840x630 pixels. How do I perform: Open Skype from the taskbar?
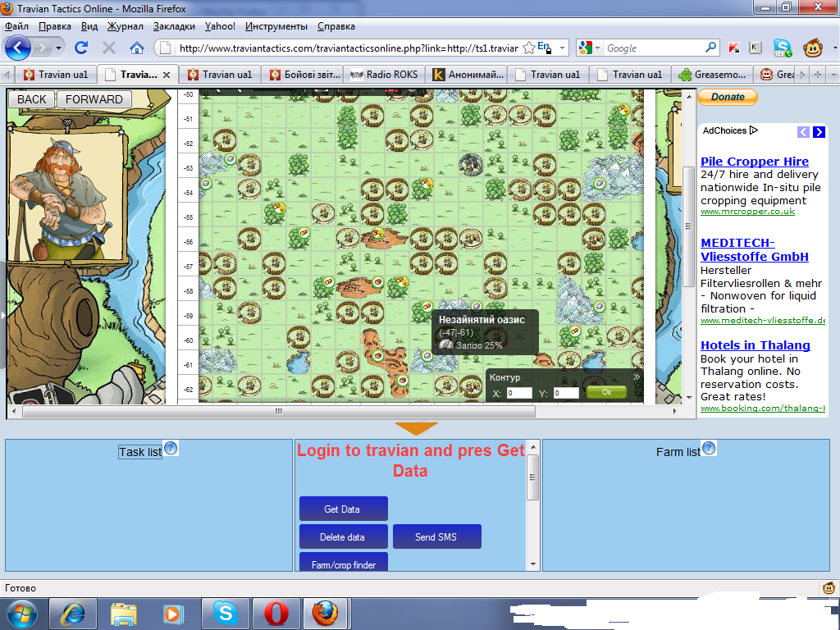[x=226, y=614]
